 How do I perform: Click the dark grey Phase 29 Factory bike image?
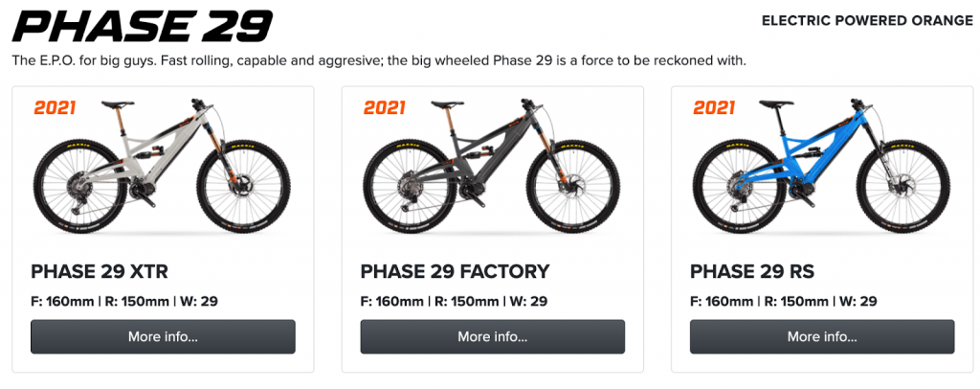point(492,166)
